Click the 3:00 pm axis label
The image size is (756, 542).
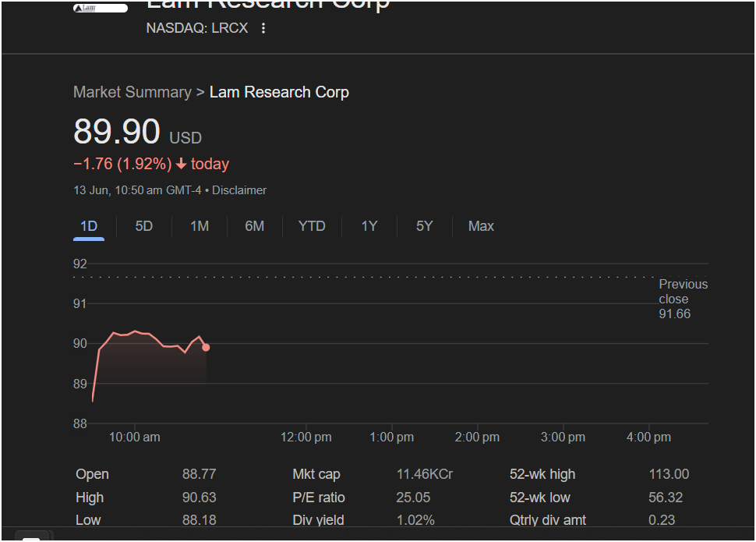coord(563,437)
